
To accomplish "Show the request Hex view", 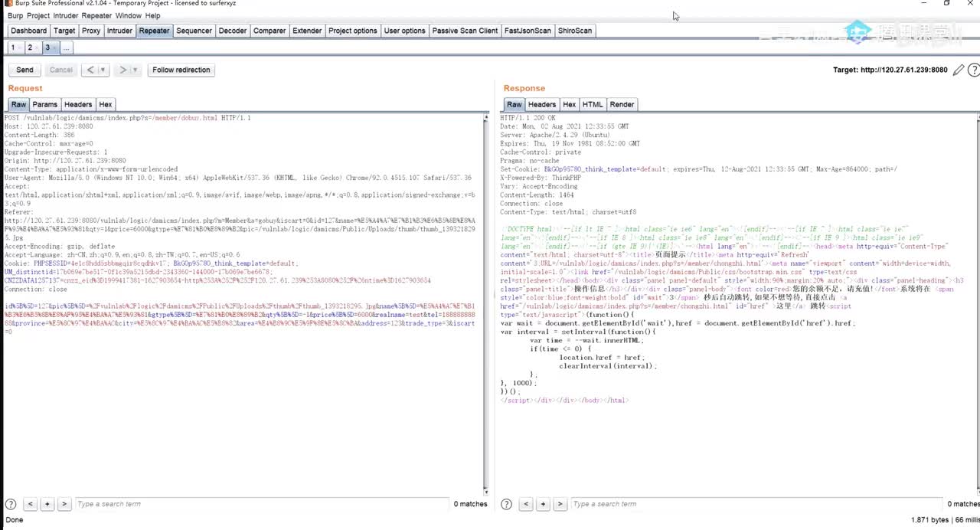I will [106, 104].
